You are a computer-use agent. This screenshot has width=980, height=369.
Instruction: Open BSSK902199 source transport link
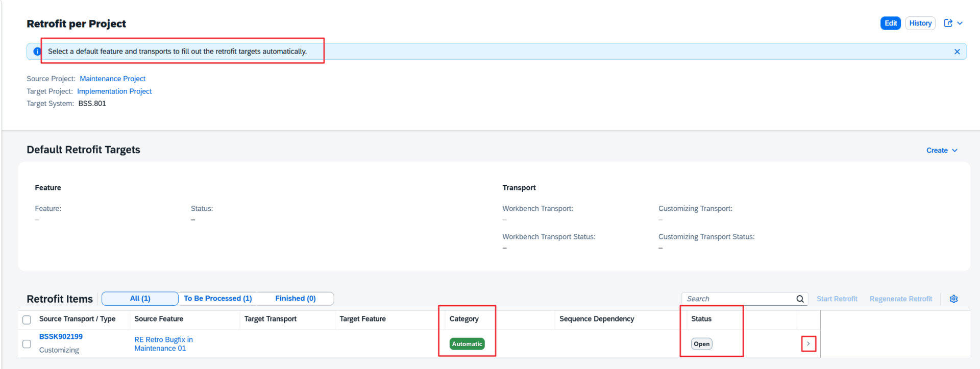[x=61, y=337]
